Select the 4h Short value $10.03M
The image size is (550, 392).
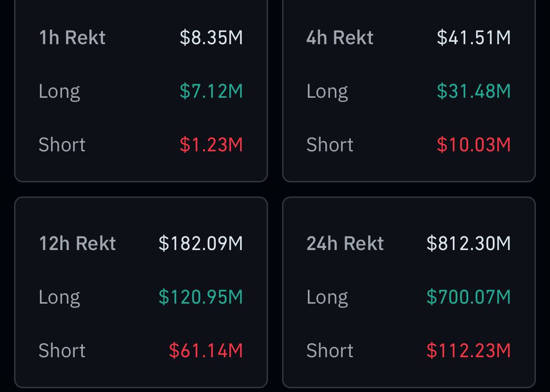473,144
